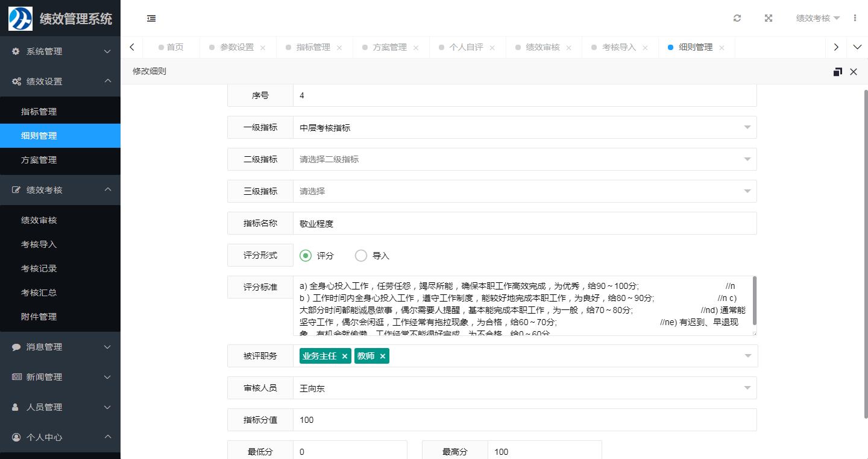Close the 修改细则 dialog with X

[x=854, y=72]
